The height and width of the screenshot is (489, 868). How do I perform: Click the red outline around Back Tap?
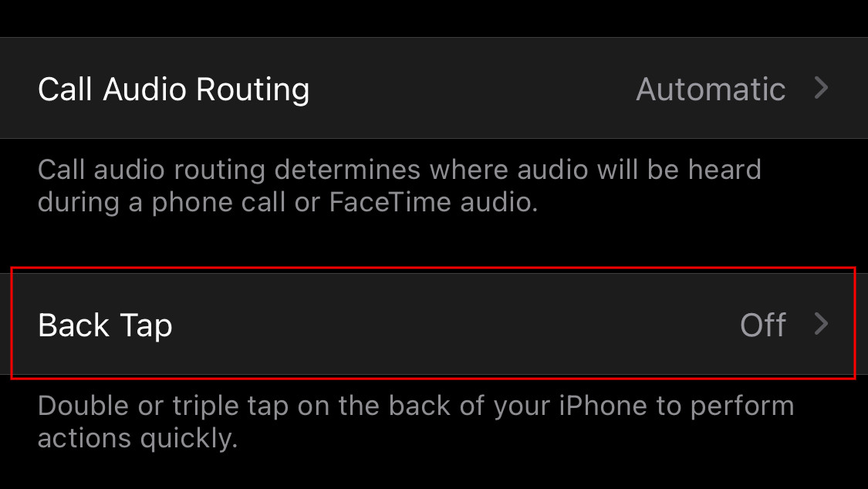click(433, 268)
